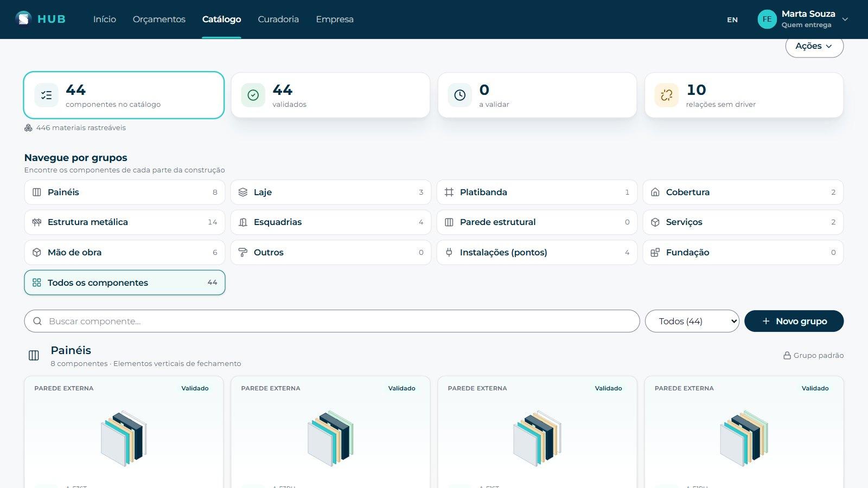The height and width of the screenshot is (488, 868).
Task: Click '8 componentes · Elementos verticais de fechamento' text
Action: pyautogui.click(x=146, y=364)
